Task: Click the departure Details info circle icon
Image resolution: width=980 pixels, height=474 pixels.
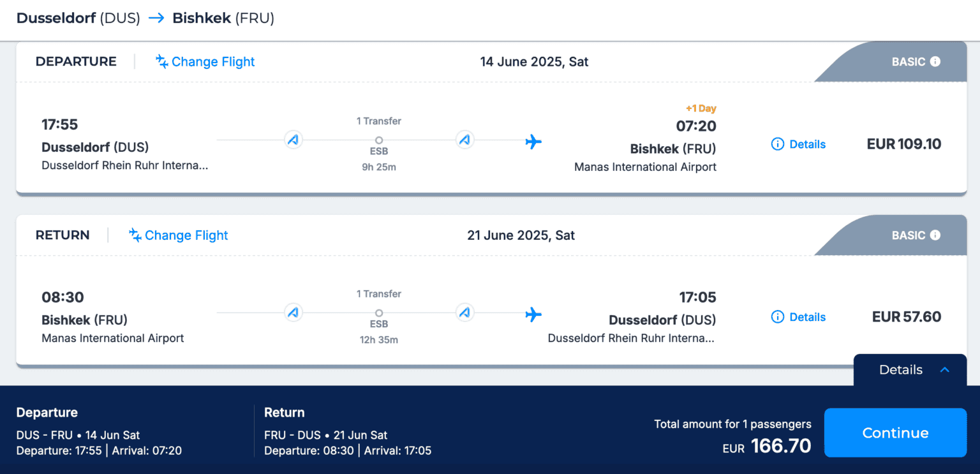Action: (x=778, y=144)
